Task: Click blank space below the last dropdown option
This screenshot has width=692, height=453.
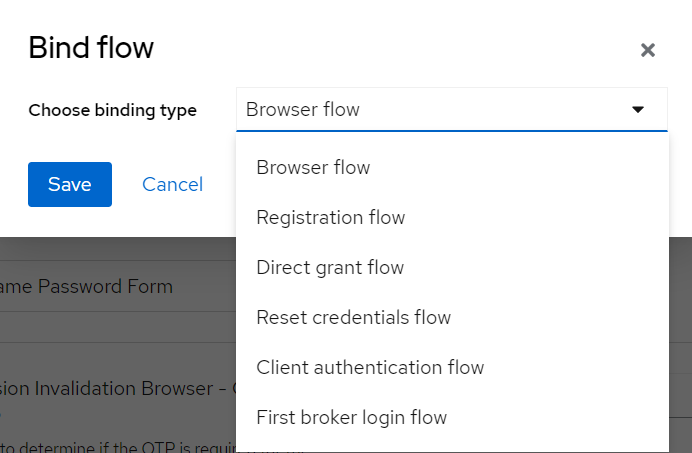Action: [x=450, y=446]
